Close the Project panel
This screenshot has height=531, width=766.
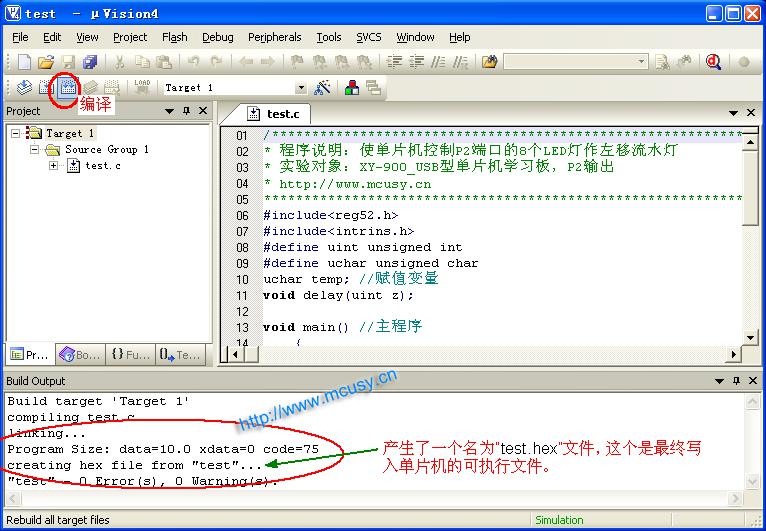203,111
